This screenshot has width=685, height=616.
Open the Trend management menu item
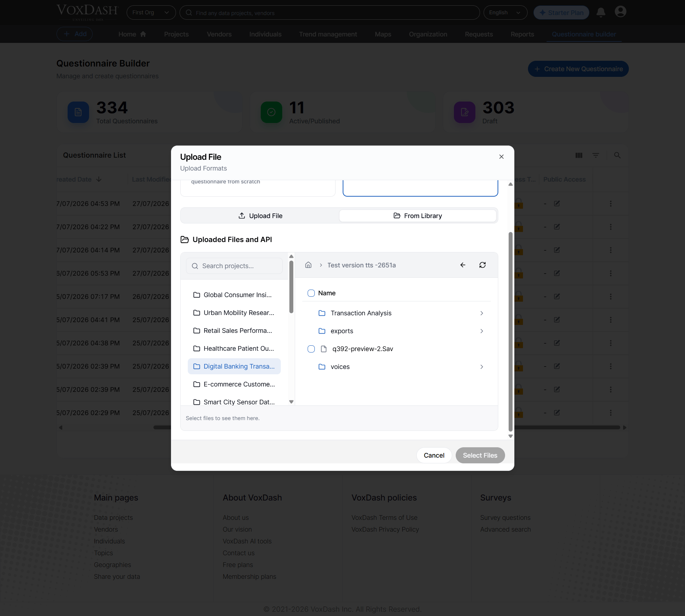328,34
